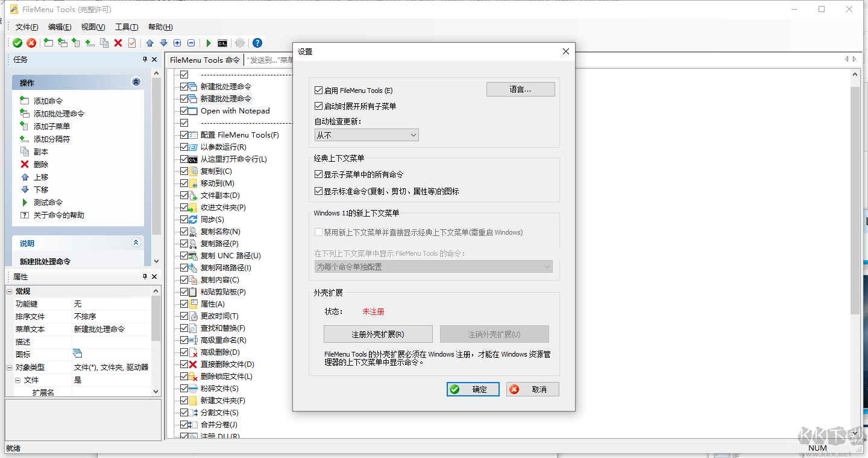Uncheck 启用 FileMenu Tools checkbox
Screen dimensions: 868x458
318,89
